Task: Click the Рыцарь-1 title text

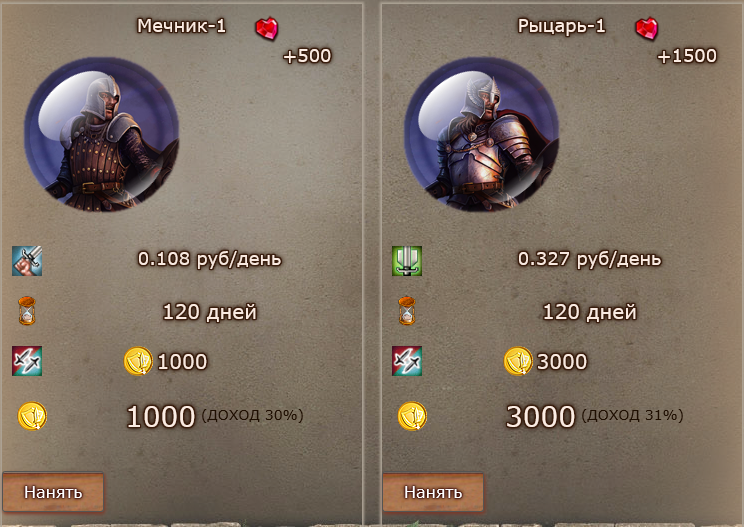Action: click(x=561, y=26)
